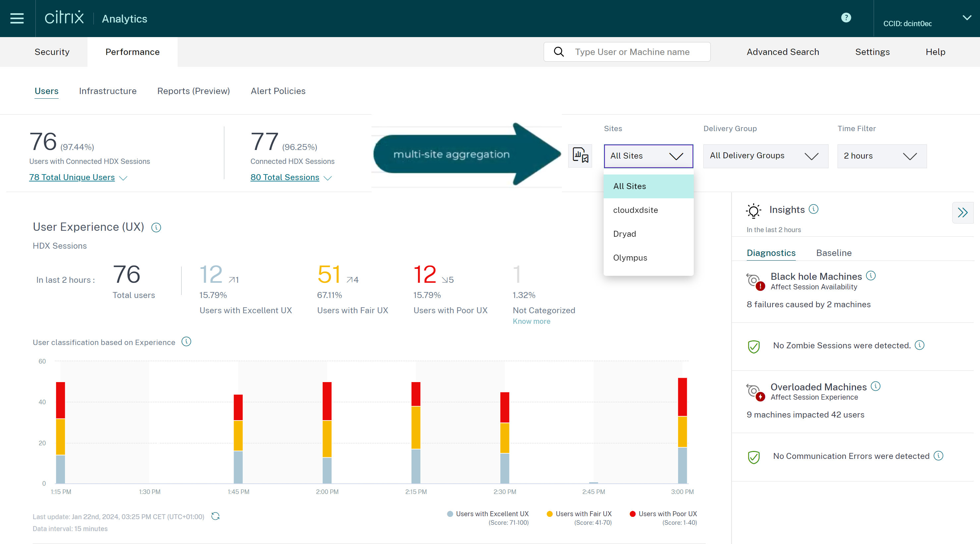980x544 pixels.
Task: Open the All Delivery Groups dropdown
Action: (765, 156)
